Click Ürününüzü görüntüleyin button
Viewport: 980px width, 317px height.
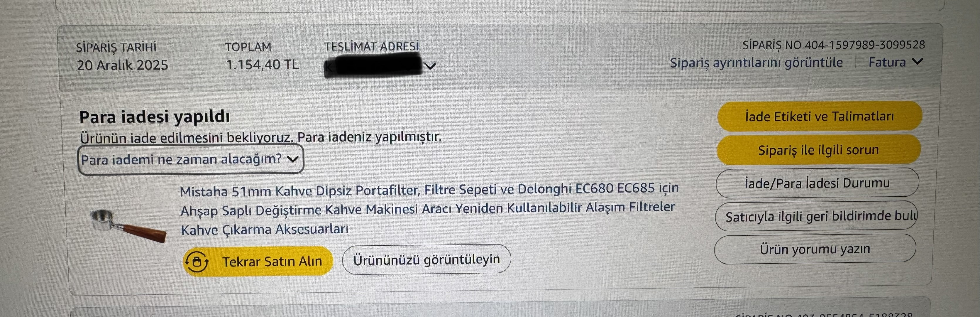pyautogui.click(x=426, y=259)
